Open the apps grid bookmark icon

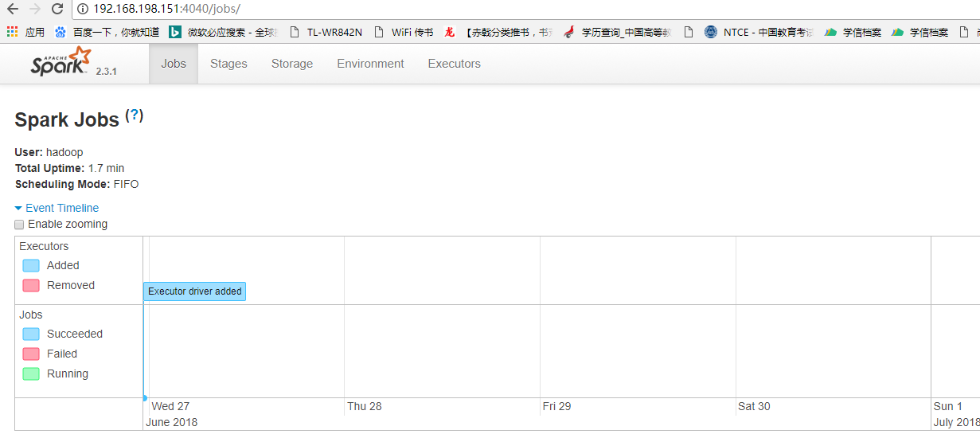click(x=12, y=33)
